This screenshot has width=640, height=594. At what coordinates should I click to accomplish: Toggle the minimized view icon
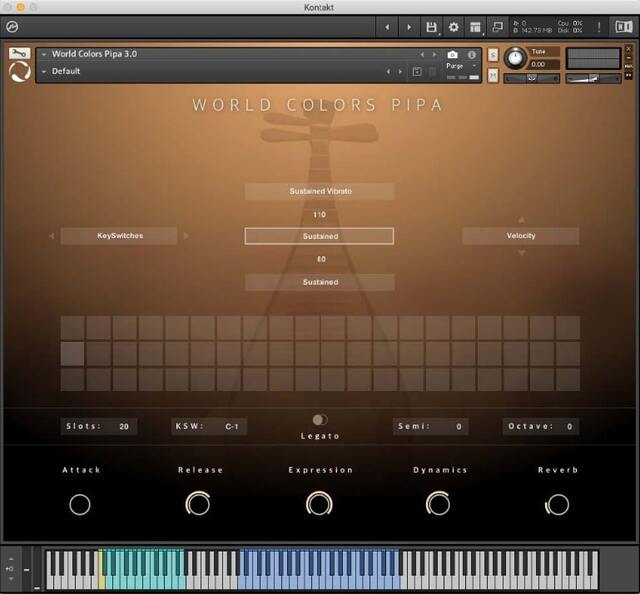498,27
